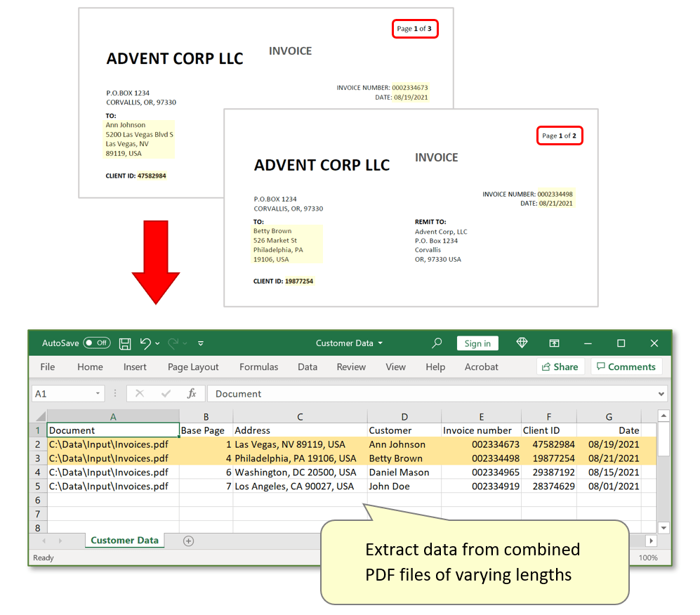Click the Search magnifier icon

tap(437, 343)
